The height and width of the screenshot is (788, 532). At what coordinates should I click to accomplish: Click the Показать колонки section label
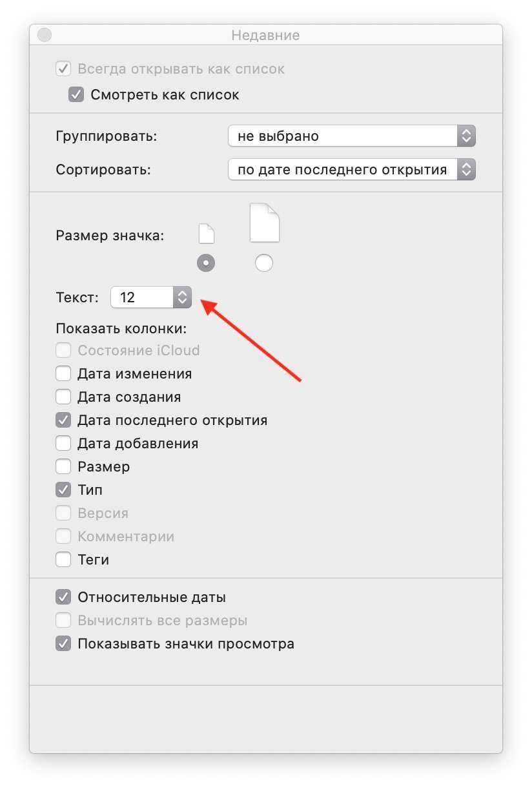coord(121,329)
